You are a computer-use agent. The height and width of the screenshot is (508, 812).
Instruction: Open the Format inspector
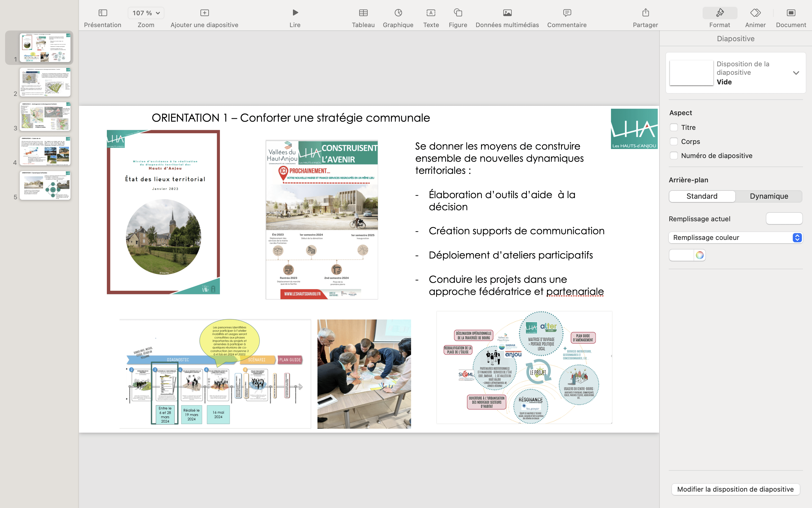720,18
